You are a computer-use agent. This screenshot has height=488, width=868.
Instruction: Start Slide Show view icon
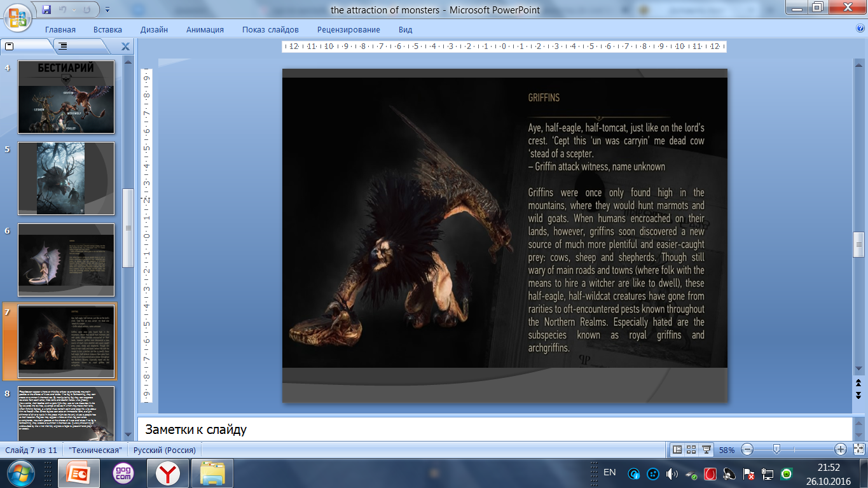click(x=706, y=450)
